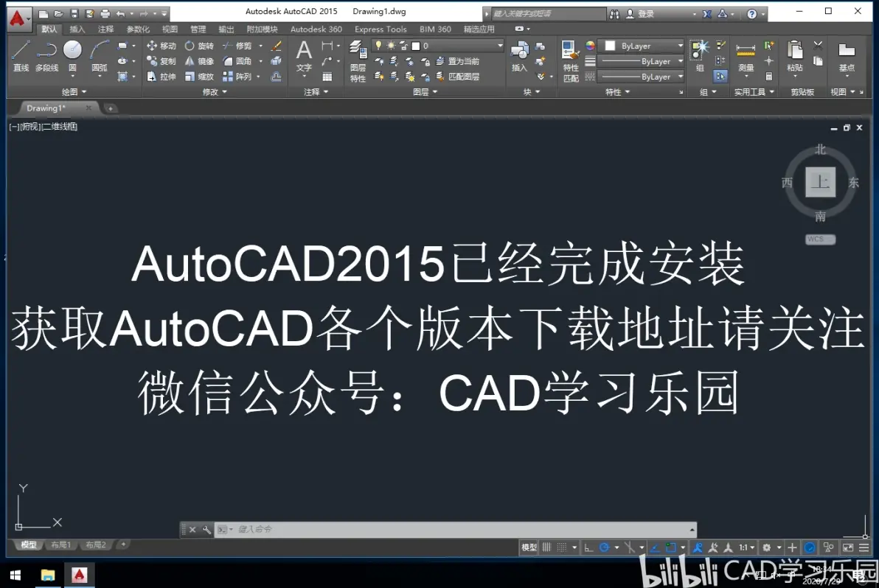Viewport: 879px width, 588px height.
Task: Choose the 移动 (Move) command
Action: click(161, 46)
